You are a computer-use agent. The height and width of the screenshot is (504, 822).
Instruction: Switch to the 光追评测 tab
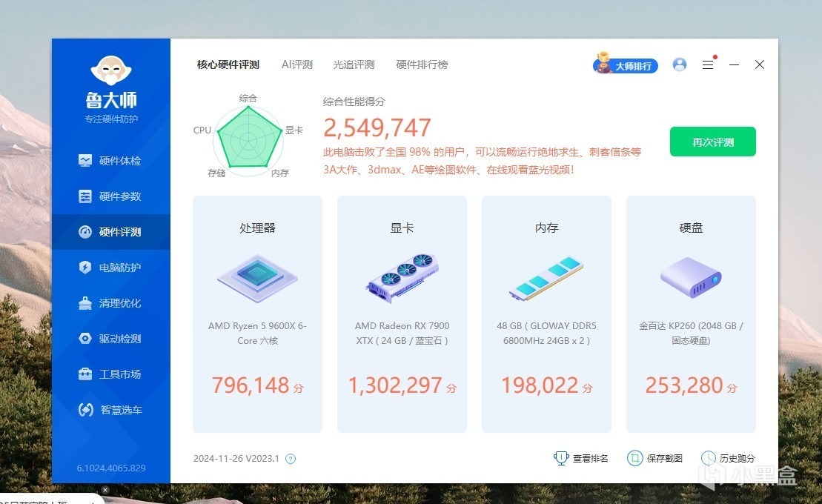click(354, 64)
